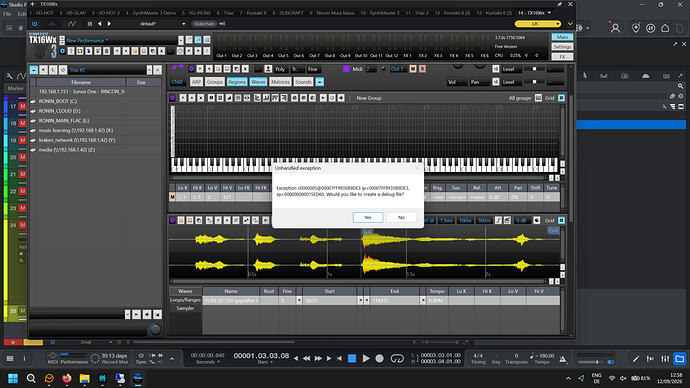Image resolution: width=690 pixels, height=388 pixels.
Task: Click Play in the Studio One transport
Action: (x=366, y=359)
